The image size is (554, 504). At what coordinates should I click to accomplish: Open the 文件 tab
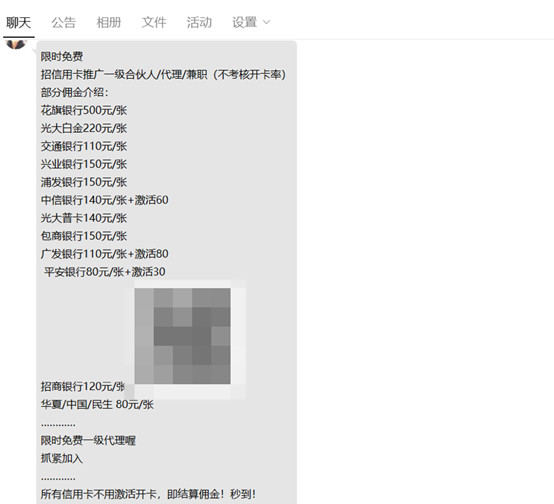pyautogui.click(x=154, y=23)
